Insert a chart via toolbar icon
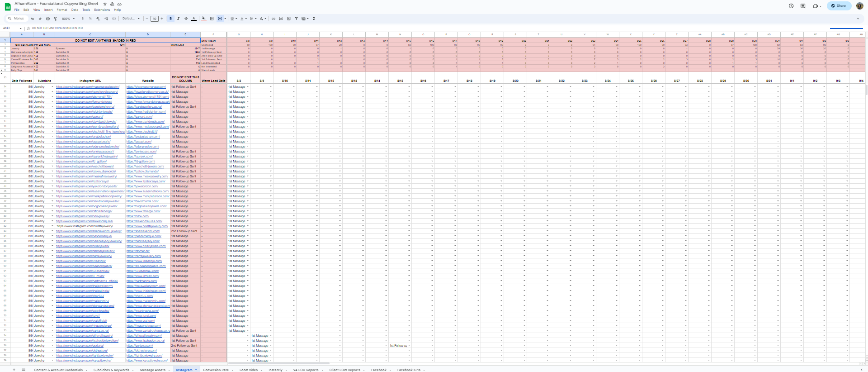This screenshot has height=372, width=868. coord(289,19)
